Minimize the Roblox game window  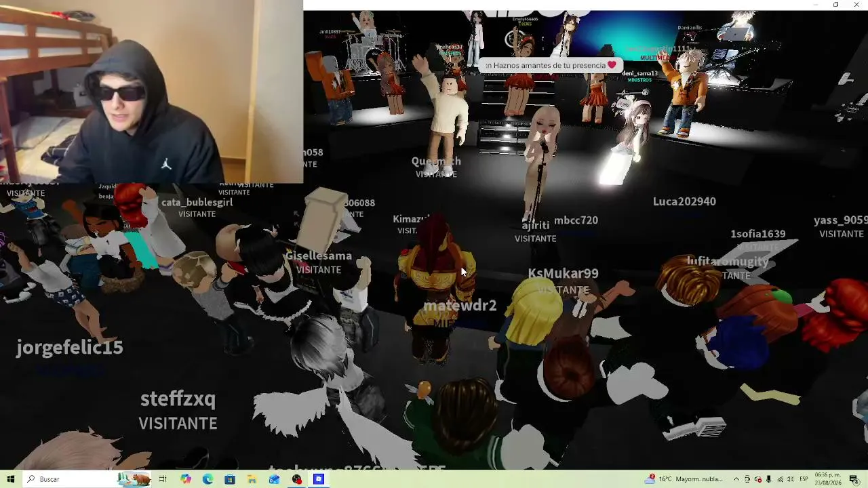click(x=817, y=5)
